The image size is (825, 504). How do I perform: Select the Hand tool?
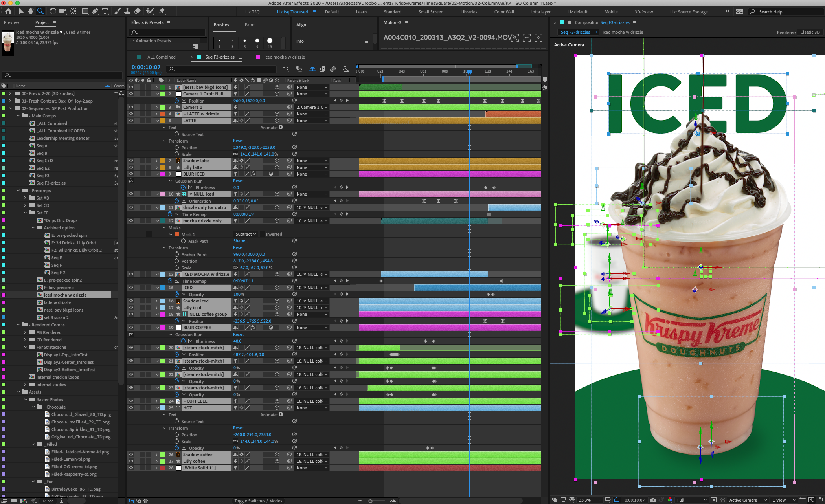tap(30, 11)
